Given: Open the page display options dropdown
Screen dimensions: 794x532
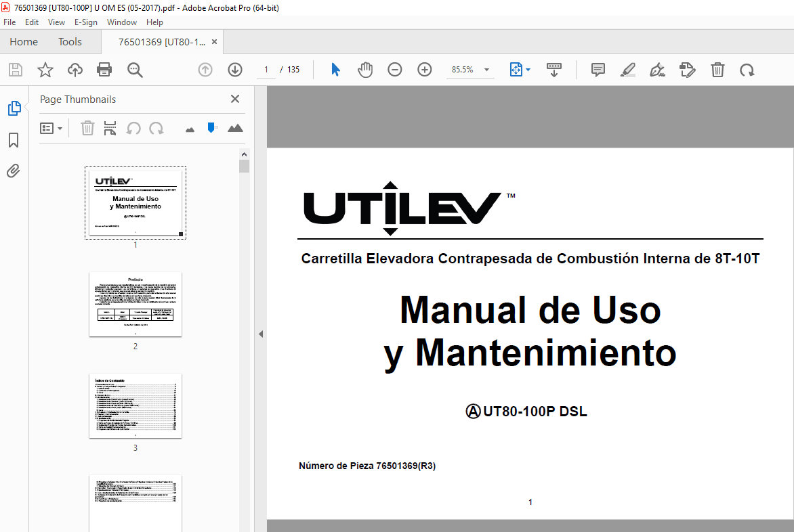Looking at the screenshot, I should click(x=520, y=69).
